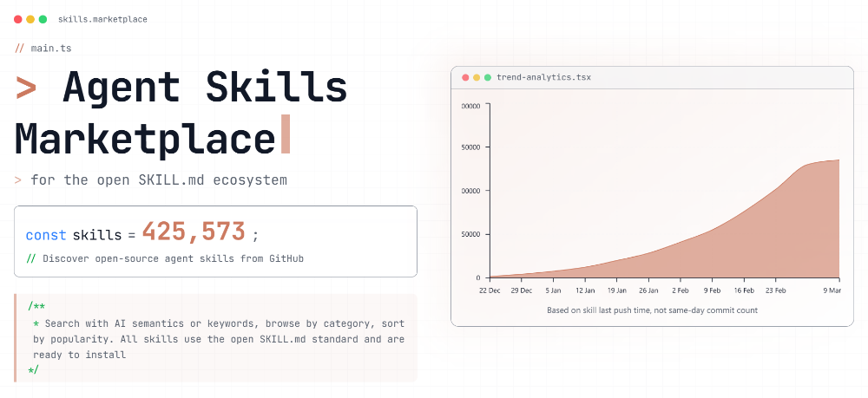Click the filled area of the trend chart
Image resolution: width=868 pixels, height=398 pixels.
738,243
